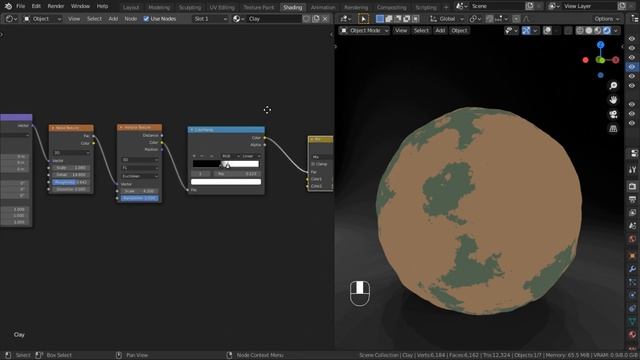Collapse the ColorRamp node
Image resolution: width=640 pixels, height=360 pixels.
click(191, 129)
